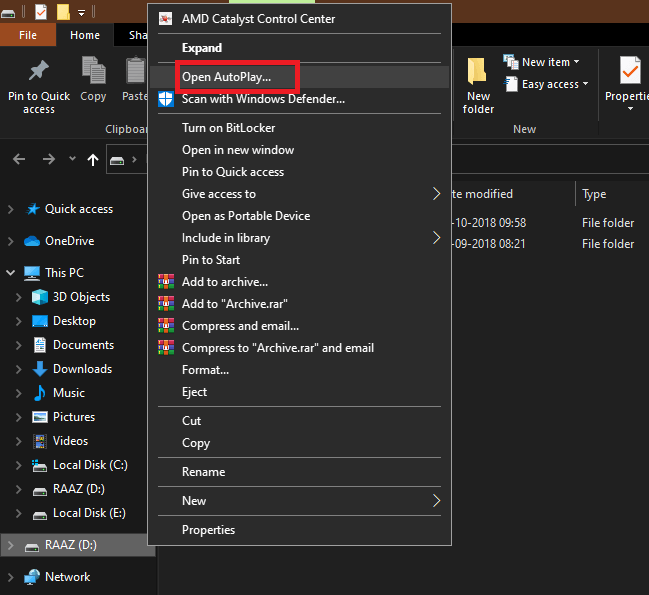Select Open AutoPlay... in context menu
Viewport: 649px width, 595px height.
(x=299, y=77)
